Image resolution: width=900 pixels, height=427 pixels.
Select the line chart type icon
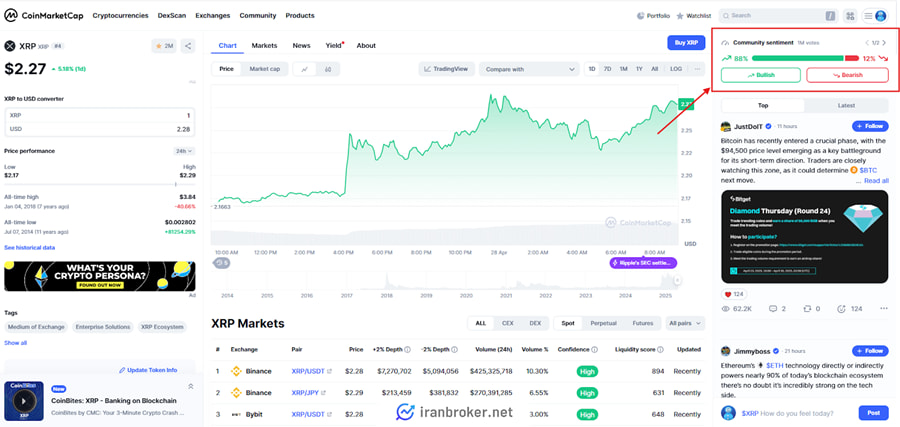[305, 69]
